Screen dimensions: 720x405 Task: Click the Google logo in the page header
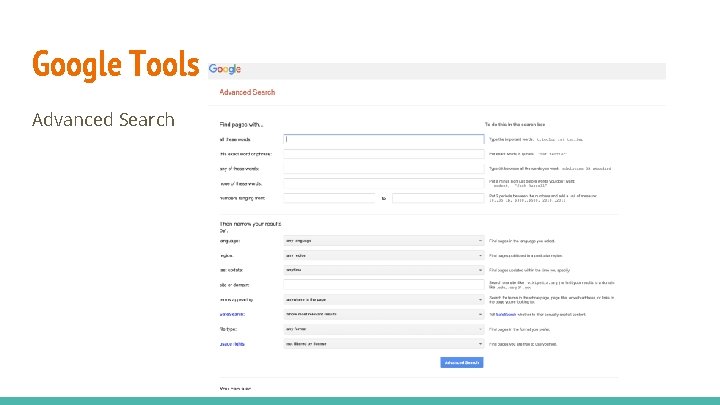[x=225, y=69]
